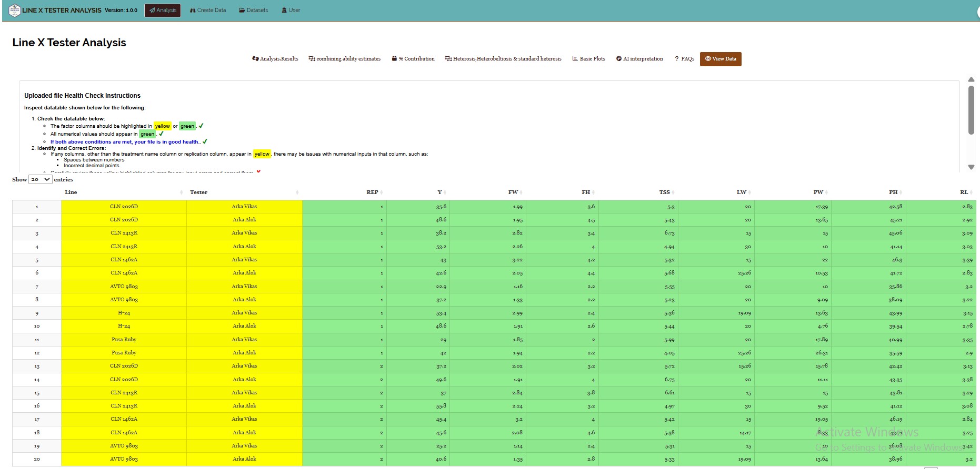The width and height of the screenshot is (980, 469).
Task: Click the yellow highlight sample in instruction one
Action: tap(162, 126)
